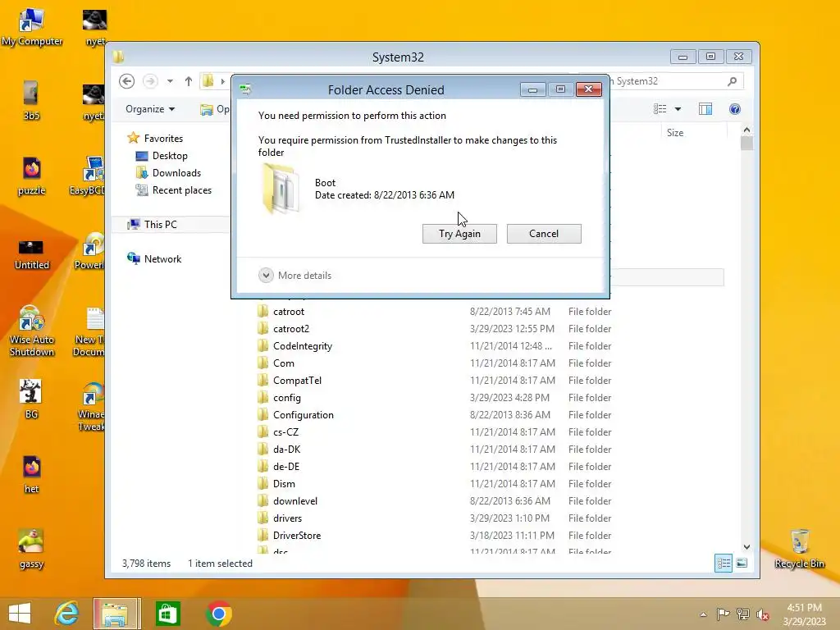The height and width of the screenshot is (630, 840).
Task: Click the scroll down arrow in the file list
Action: click(x=746, y=547)
